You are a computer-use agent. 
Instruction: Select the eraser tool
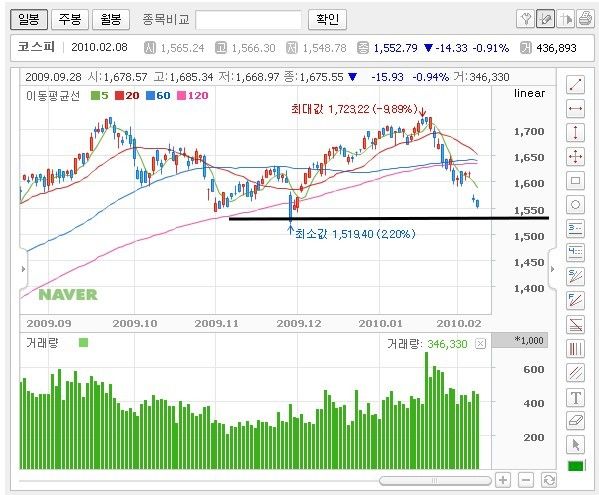(x=575, y=421)
